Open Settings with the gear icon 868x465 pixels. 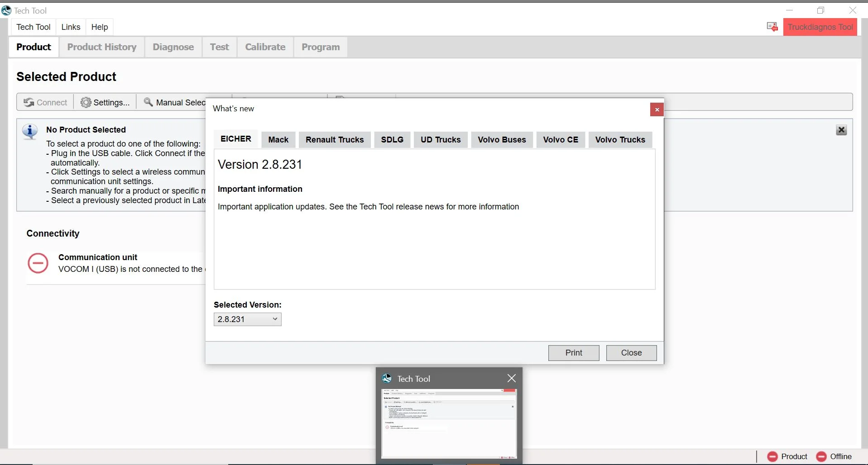point(86,103)
